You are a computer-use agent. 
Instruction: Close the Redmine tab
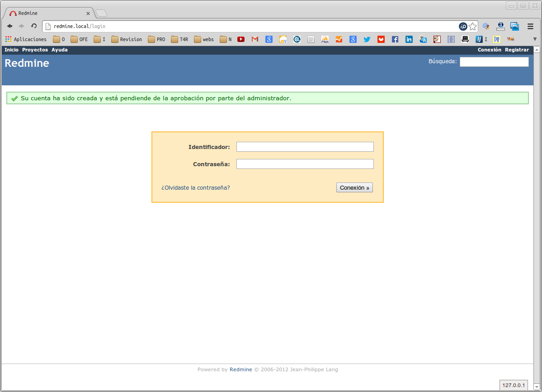coord(88,14)
